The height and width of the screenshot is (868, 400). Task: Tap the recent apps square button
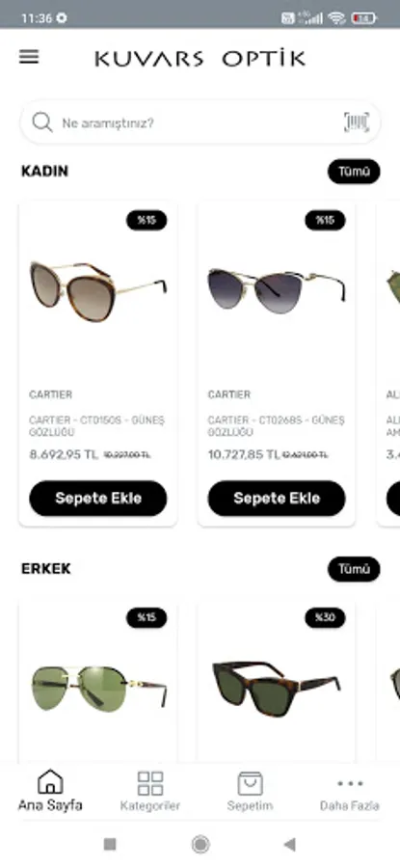[x=110, y=844]
